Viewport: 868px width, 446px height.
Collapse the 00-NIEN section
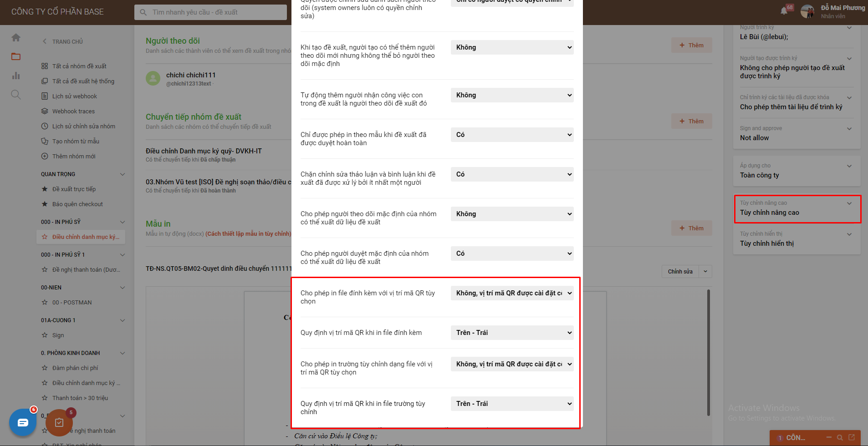(x=122, y=287)
